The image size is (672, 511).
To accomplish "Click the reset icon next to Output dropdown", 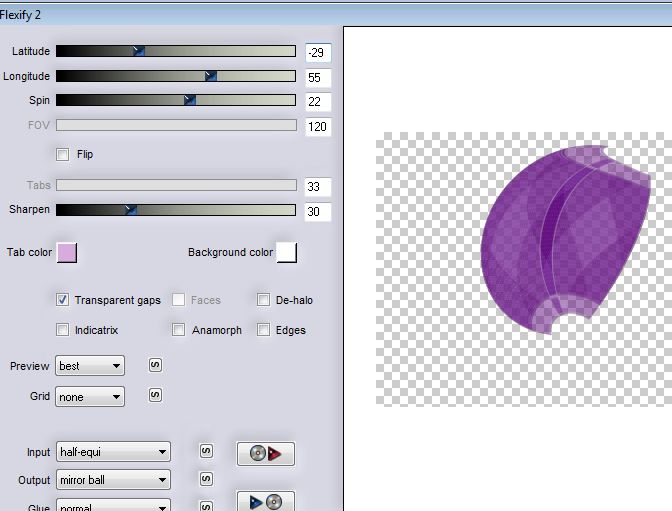I will [206, 479].
